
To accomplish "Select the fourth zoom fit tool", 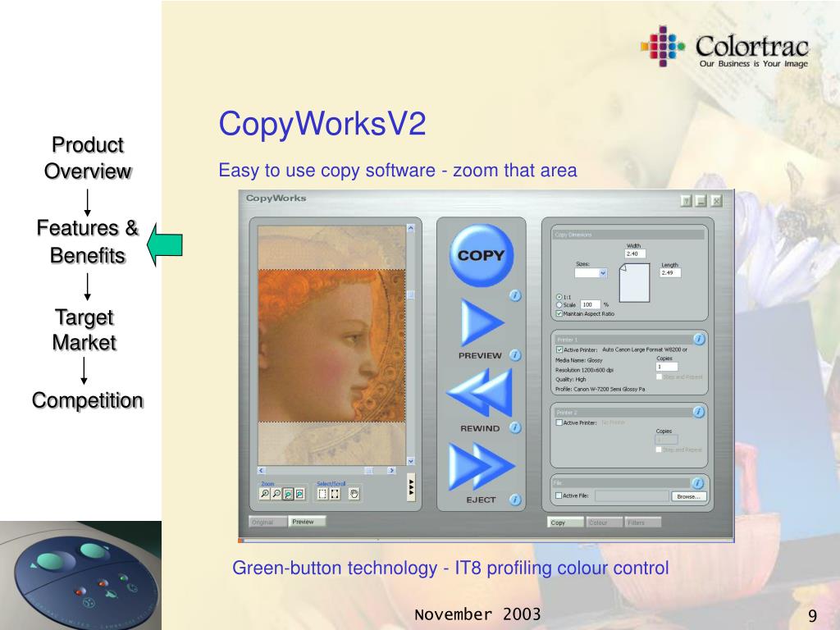I will [x=300, y=494].
